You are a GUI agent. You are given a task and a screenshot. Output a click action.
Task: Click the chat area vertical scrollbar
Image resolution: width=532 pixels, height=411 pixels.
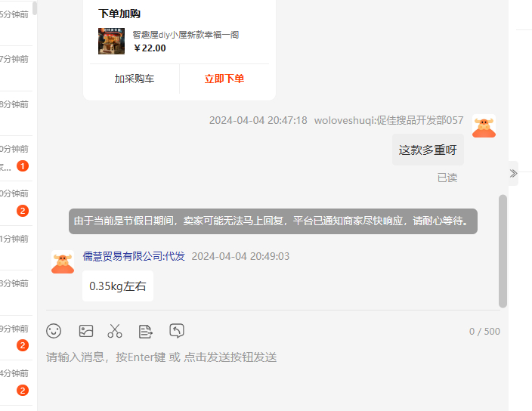coord(503,251)
